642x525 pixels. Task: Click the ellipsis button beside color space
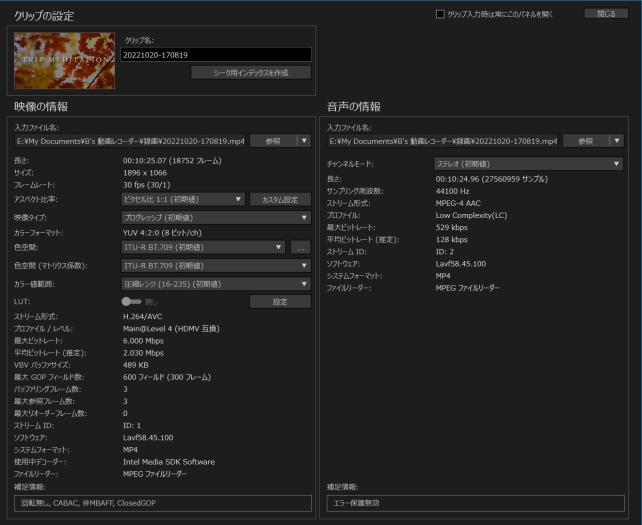click(301, 247)
